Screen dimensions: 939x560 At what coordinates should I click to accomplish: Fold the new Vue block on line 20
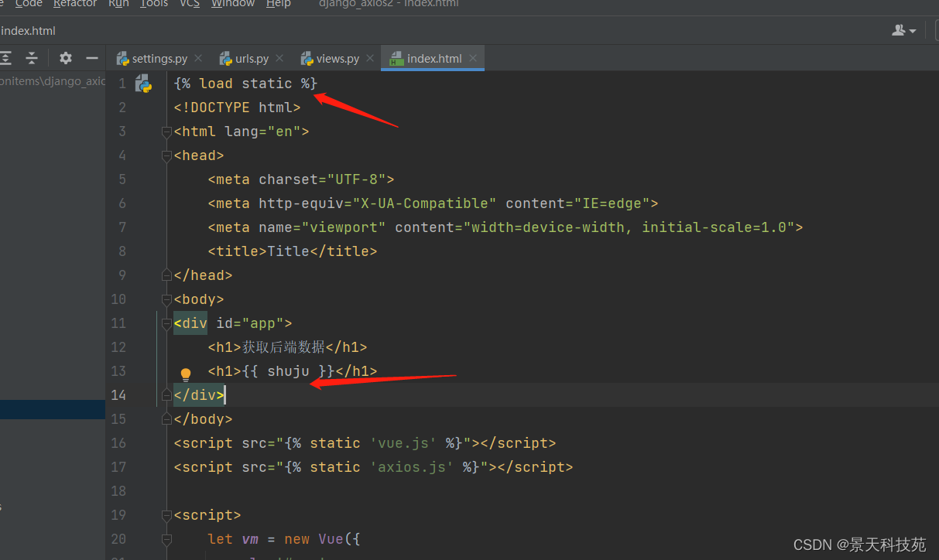pyautogui.click(x=166, y=539)
